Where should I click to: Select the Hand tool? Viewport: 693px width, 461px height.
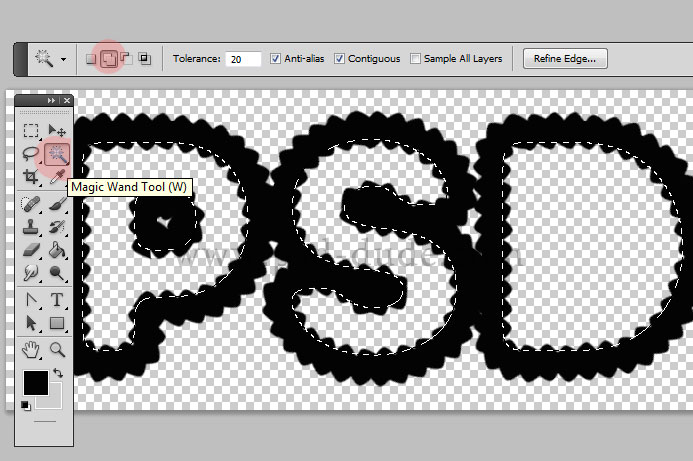30,350
